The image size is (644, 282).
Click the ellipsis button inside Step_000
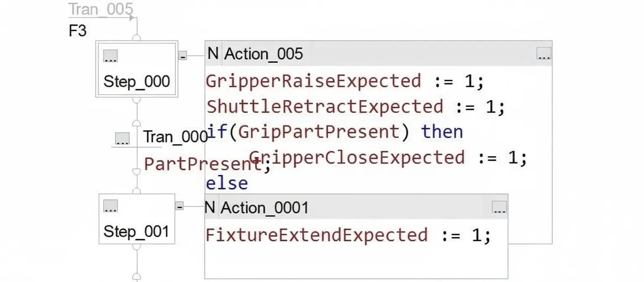(x=110, y=56)
